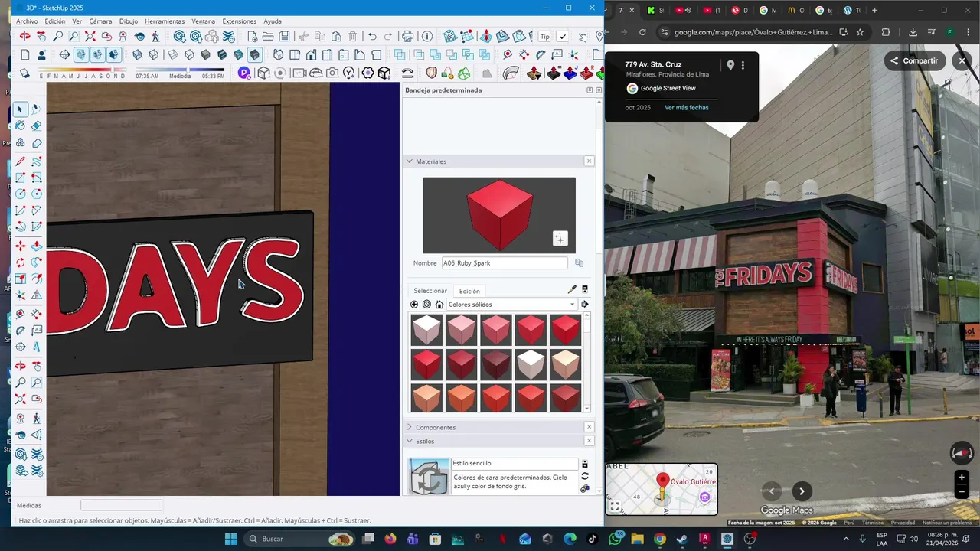980x551 pixels.
Task: Open the Colores sólidos dropdown
Action: click(511, 304)
